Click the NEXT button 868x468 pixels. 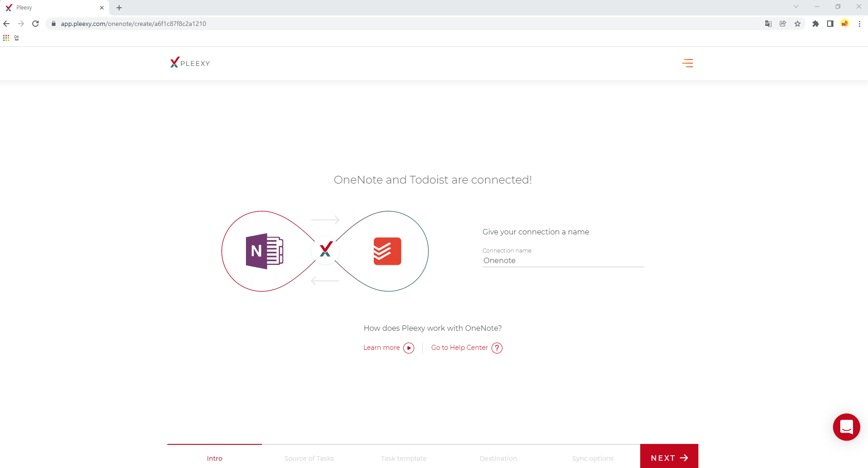point(669,456)
